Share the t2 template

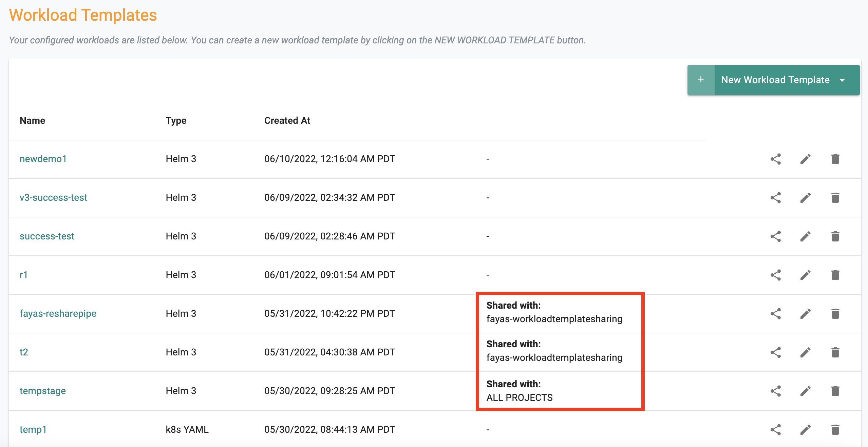(776, 352)
